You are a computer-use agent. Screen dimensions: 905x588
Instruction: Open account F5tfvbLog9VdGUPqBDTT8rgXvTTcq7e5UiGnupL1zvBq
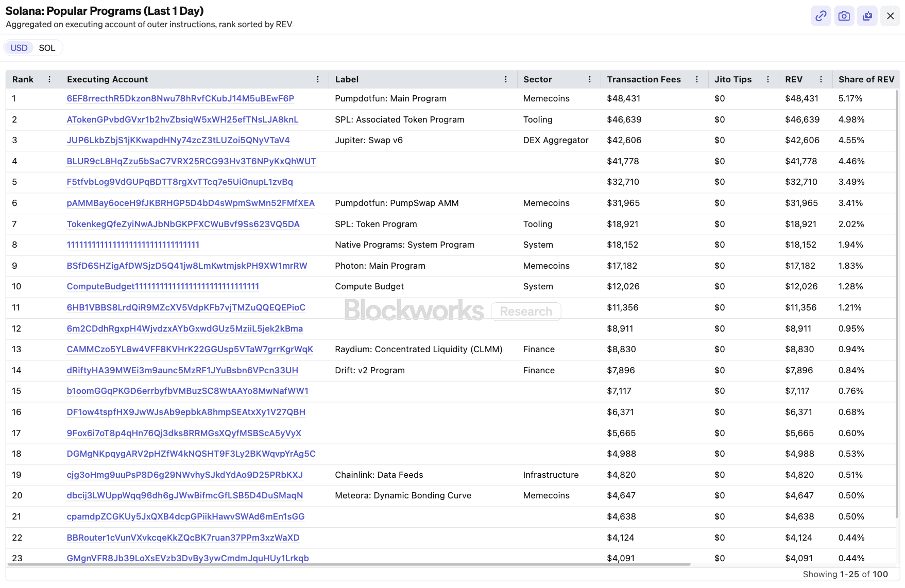(x=180, y=182)
